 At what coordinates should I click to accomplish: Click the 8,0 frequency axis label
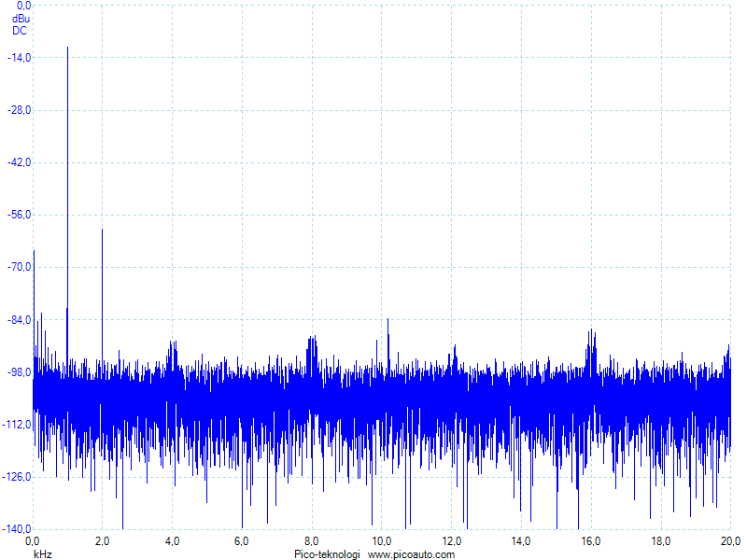[x=312, y=541]
